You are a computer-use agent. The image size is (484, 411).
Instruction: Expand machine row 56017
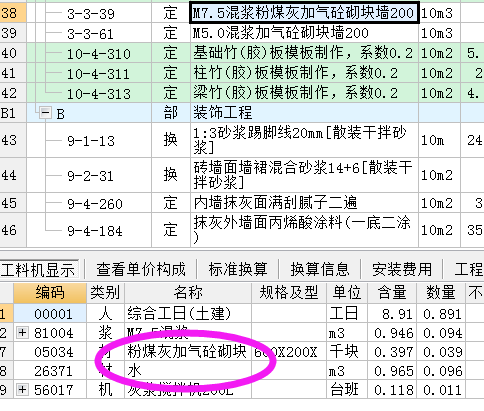click(x=22, y=389)
